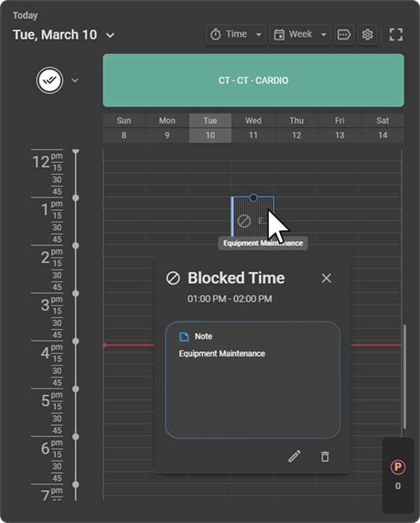The width and height of the screenshot is (420, 523).
Task: Click the Equipment Maintenance tooltip label
Action: pyautogui.click(x=263, y=243)
